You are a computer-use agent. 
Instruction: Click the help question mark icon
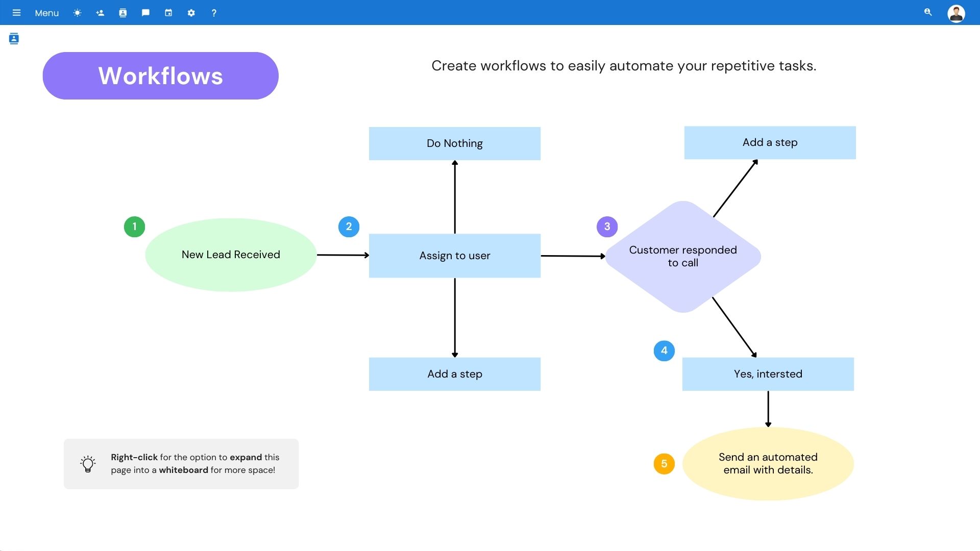[213, 12]
